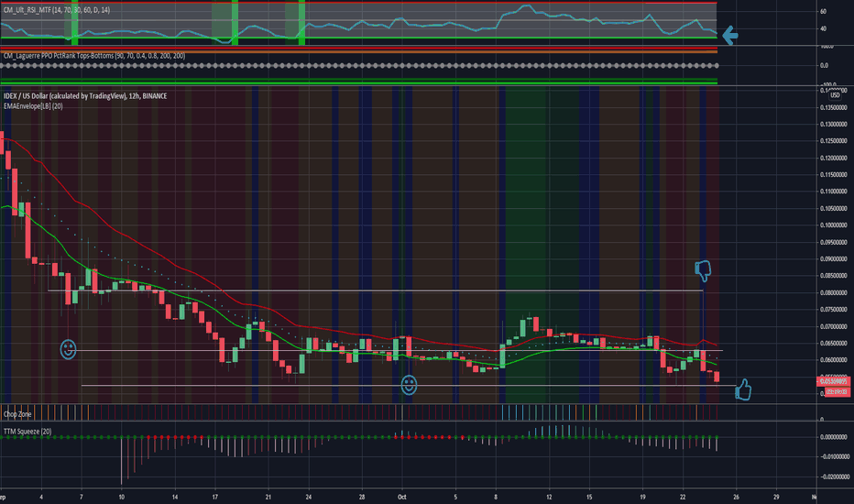Click the 24 date label on time axis
This screenshot has height=504, width=854.
point(308,497)
